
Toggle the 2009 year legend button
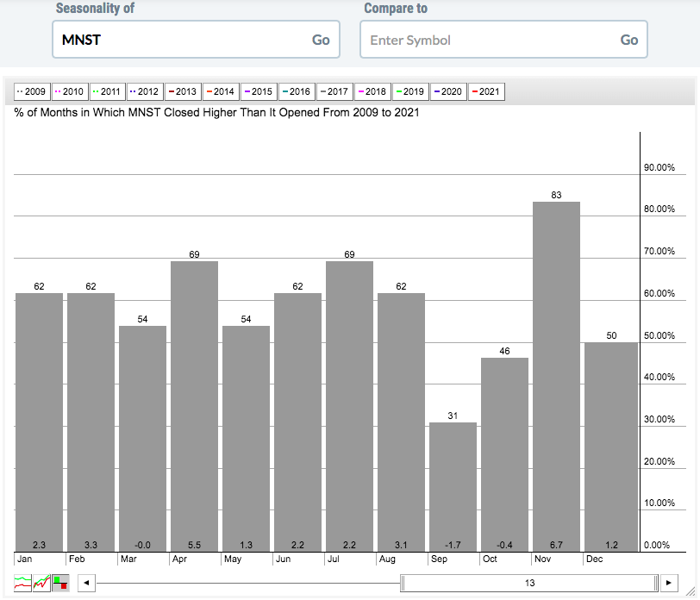click(x=31, y=91)
